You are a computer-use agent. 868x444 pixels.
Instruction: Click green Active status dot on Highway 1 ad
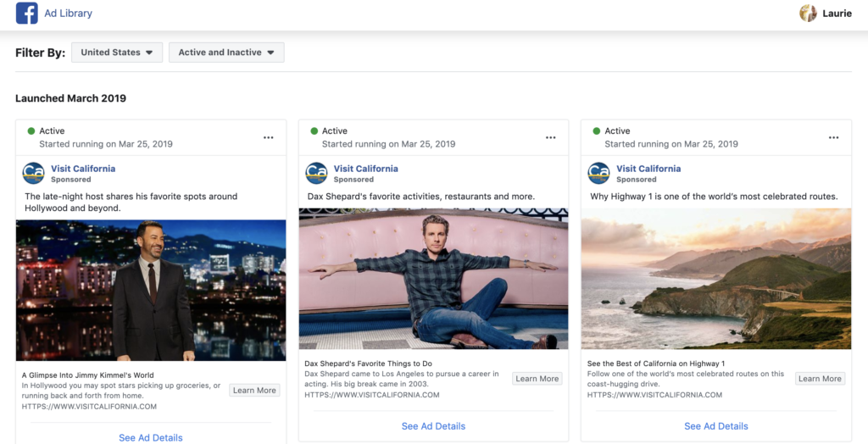coord(596,131)
